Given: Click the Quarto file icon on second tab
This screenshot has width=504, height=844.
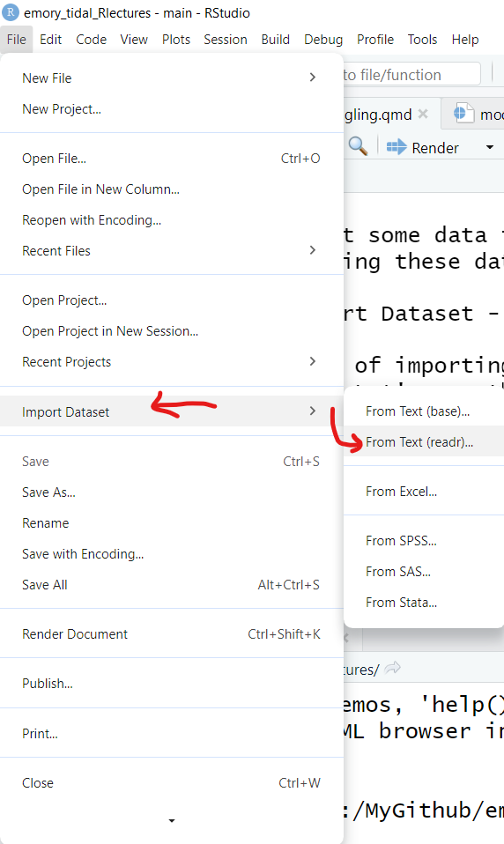Looking at the screenshot, I should point(463,114).
